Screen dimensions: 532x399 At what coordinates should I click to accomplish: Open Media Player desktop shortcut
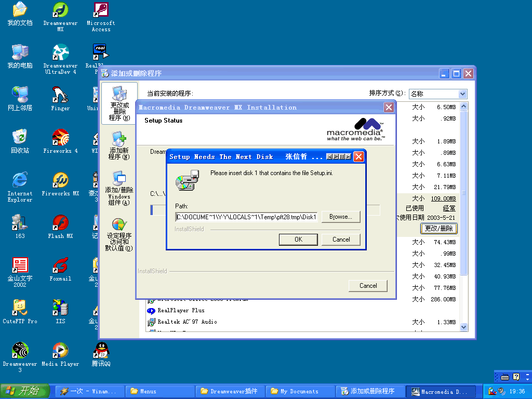60,352
